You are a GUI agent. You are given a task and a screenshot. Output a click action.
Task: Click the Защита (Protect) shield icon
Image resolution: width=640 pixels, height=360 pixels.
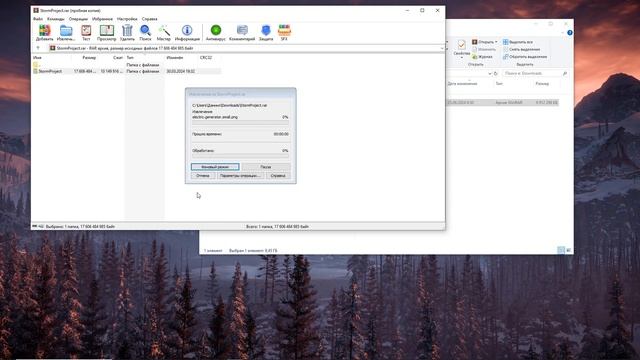point(266,31)
